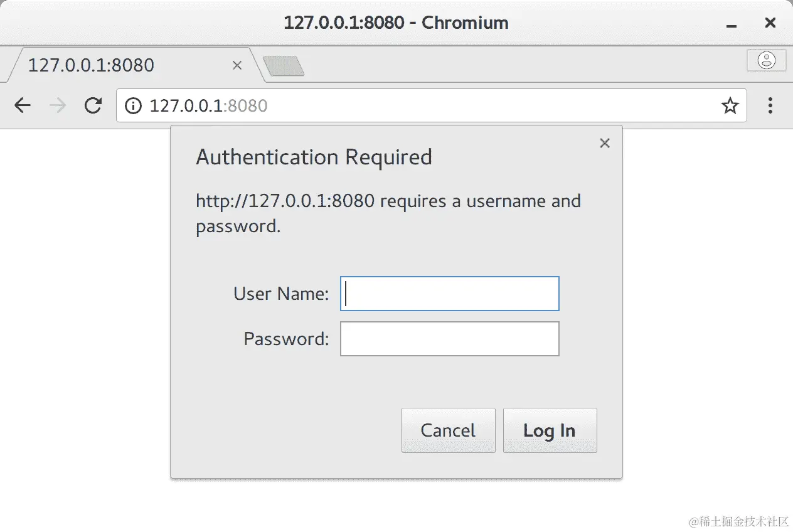Open the user profile icon

tap(767, 60)
